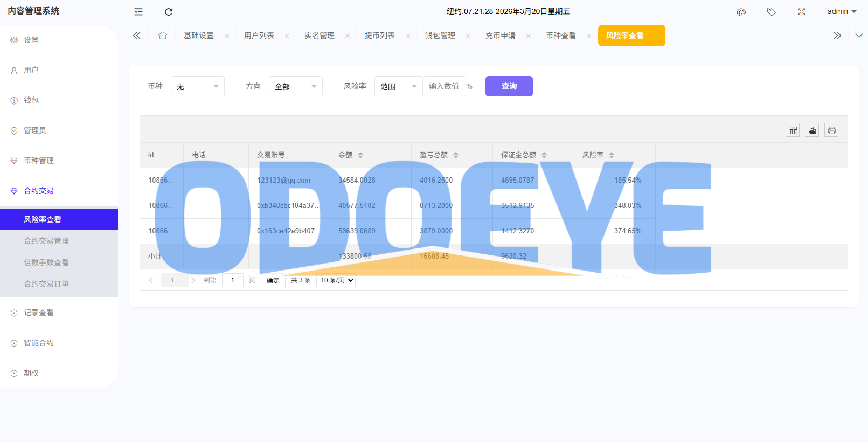
Task: Open 合约交易管理 in the sidebar
Action: click(x=46, y=241)
